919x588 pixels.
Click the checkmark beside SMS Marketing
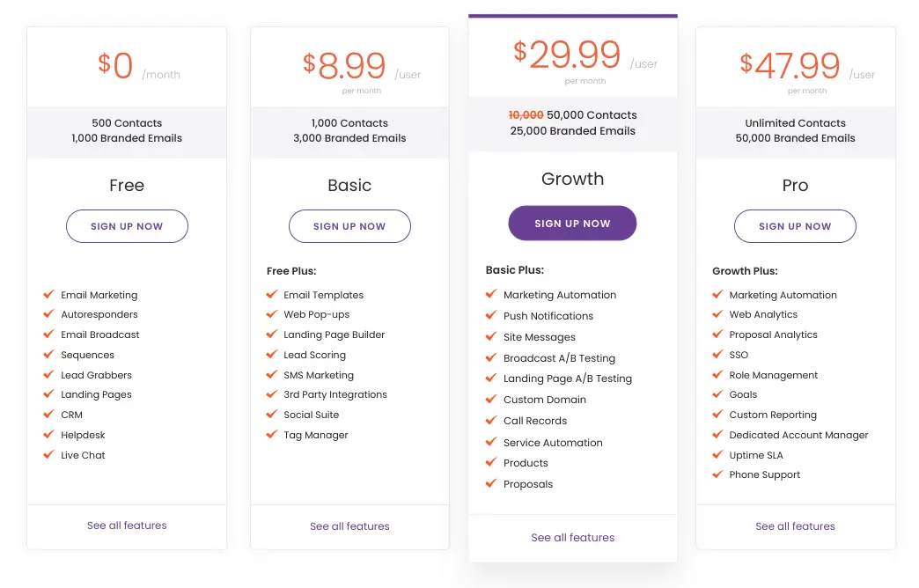click(272, 375)
